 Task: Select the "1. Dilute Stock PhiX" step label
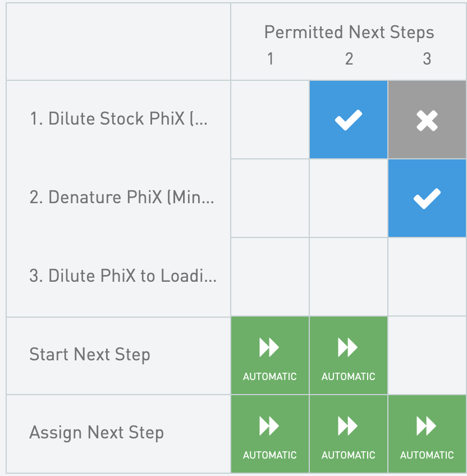[x=118, y=119]
